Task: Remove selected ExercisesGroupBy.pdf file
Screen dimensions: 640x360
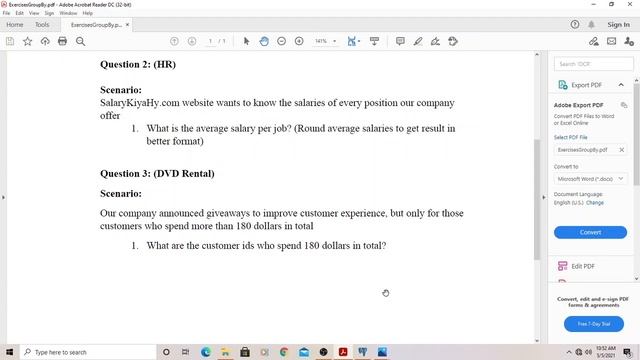Action: coord(622,150)
